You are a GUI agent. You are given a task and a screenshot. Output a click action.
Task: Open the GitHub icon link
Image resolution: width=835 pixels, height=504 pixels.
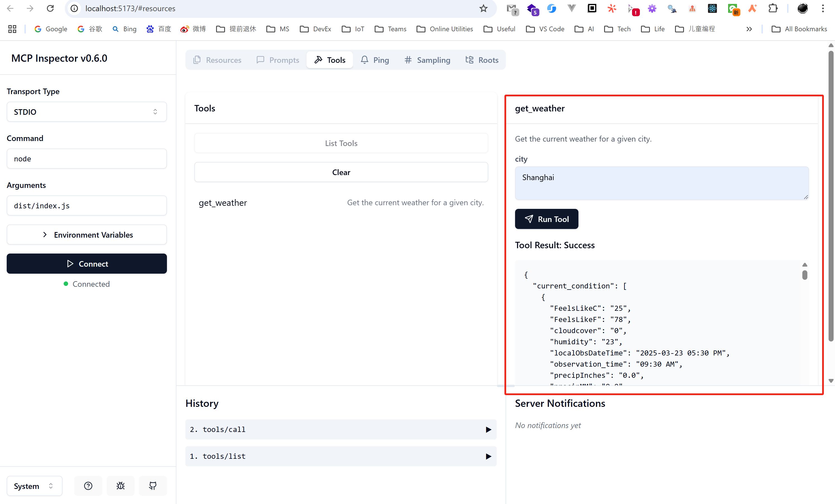pos(153,486)
